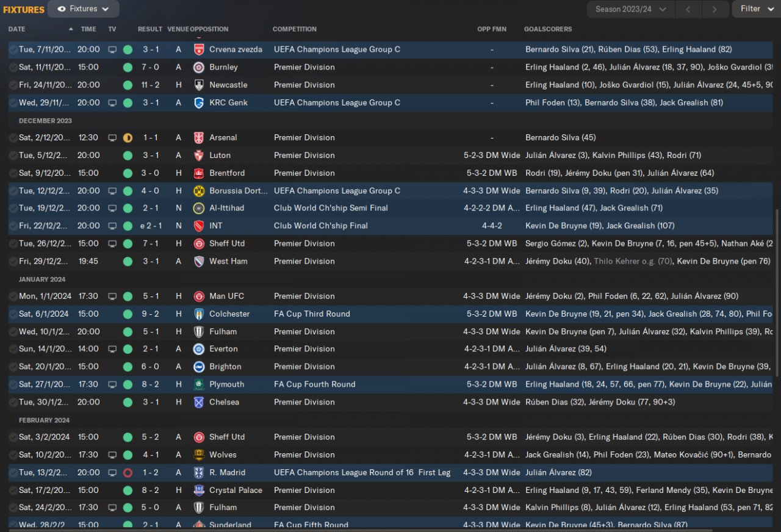Toggle the check circle on Crystal Palace row
This screenshot has height=532, width=781.
(13, 491)
